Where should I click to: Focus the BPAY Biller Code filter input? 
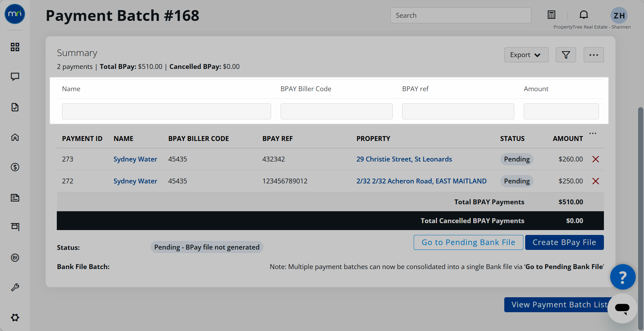pyautogui.click(x=337, y=111)
